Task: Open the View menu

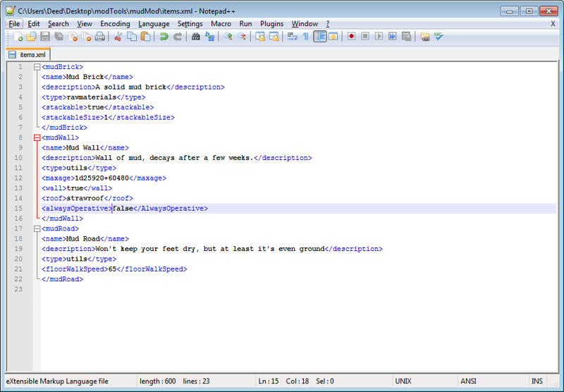Action: point(85,24)
